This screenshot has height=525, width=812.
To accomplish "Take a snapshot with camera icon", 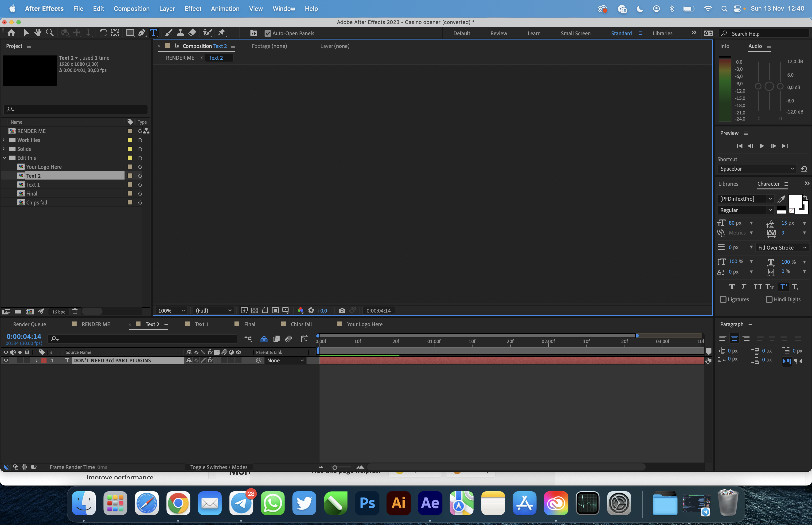I will pyautogui.click(x=342, y=311).
